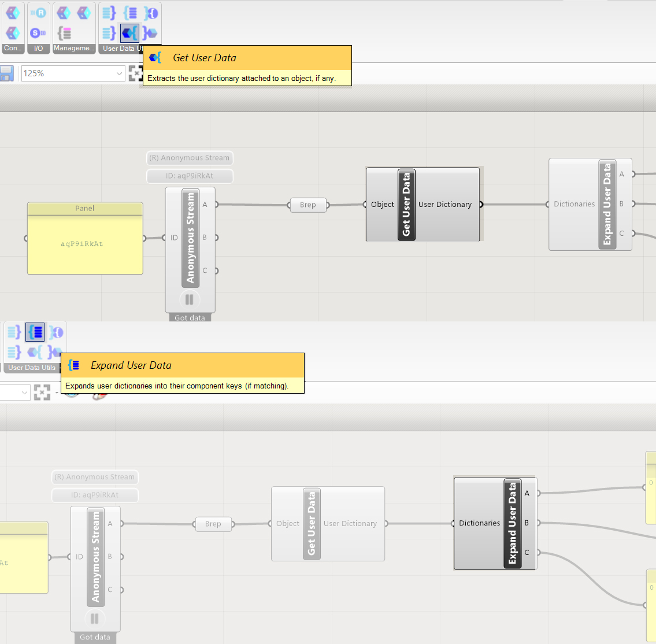Click the top-left cube icon in Con... group
656x644 pixels.
pyautogui.click(x=13, y=13)
